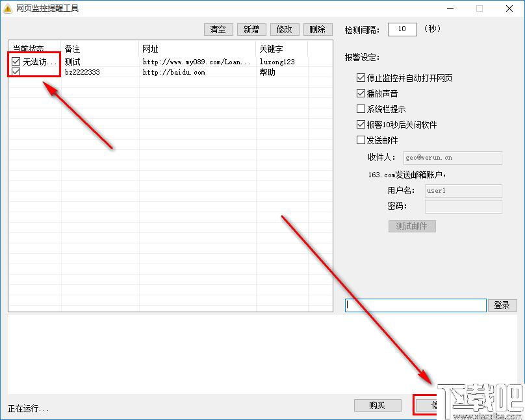The image size is (525, 420).
Task: Uncheck the bz2222333 row checkbox
Action: [16, 71]
